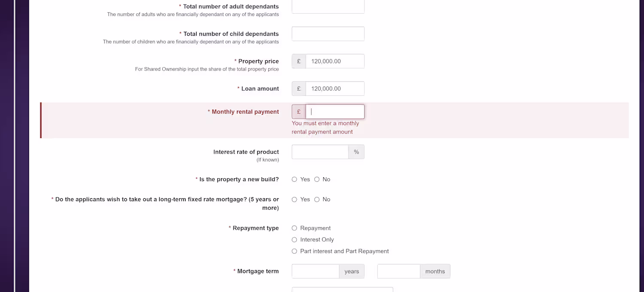Image resolution: width=644 pixels, height=292 pixels.
Task: Select Yes for new build property
Action: (295, 179)
